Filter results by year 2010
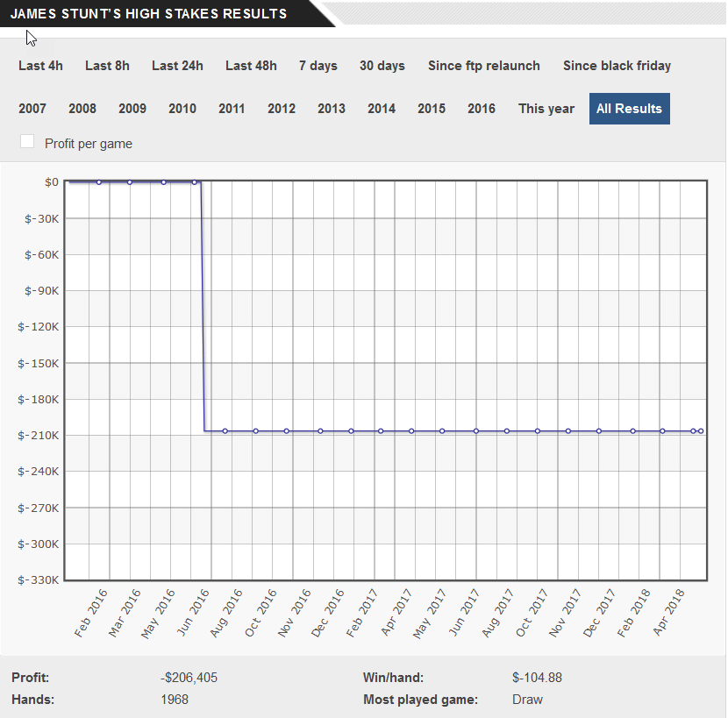Viewport: 728px width, 718px height. point(182,109)
